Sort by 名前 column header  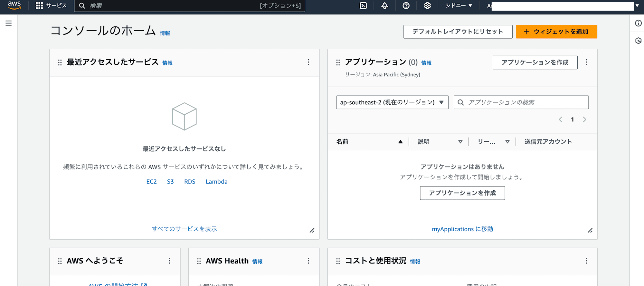pyautogui.click(x=369, y=142)
